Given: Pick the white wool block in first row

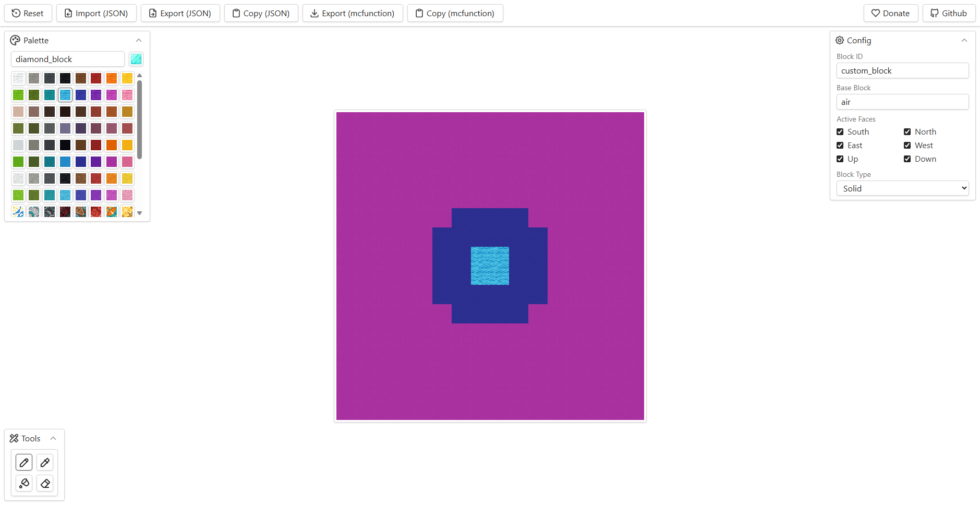Looking at the screenshot, I should pos(18,78).
